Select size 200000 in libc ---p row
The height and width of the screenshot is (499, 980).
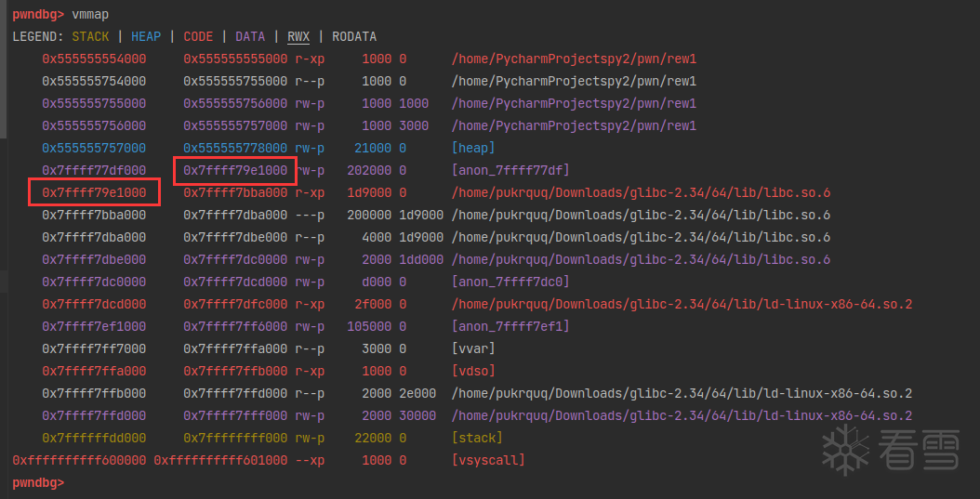pyautogui.click(x=369, y=215)
